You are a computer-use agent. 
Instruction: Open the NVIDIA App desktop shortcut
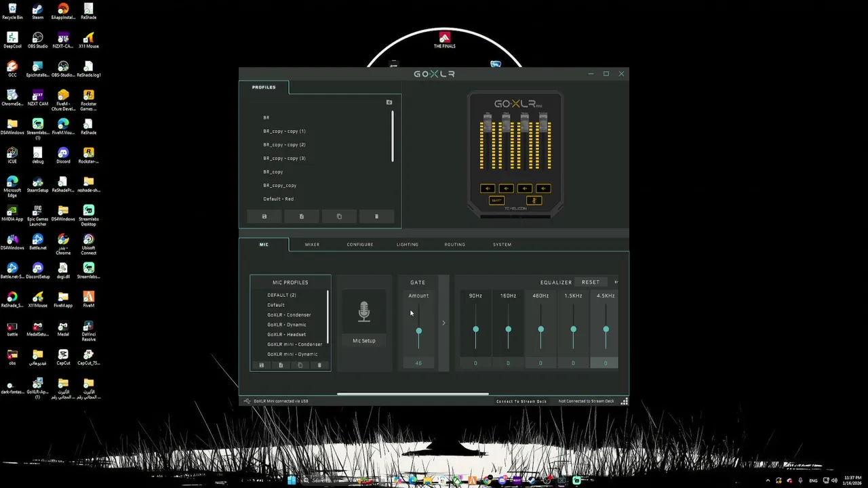(12, 213)
